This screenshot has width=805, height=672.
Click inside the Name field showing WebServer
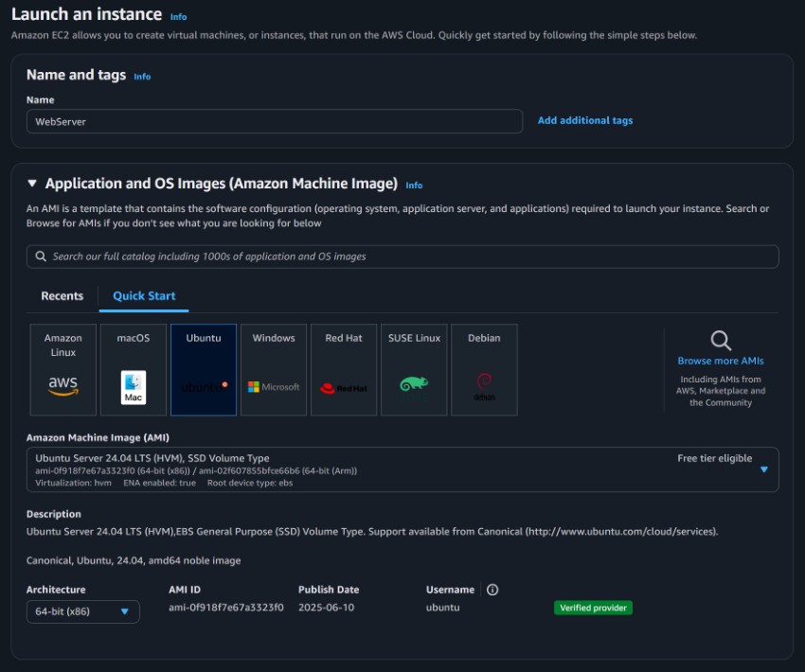(x=275, y=121)
